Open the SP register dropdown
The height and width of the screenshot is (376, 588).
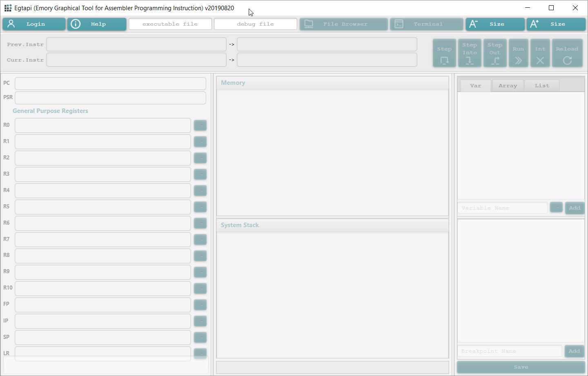pyautogui.click(x=200, y=337)
